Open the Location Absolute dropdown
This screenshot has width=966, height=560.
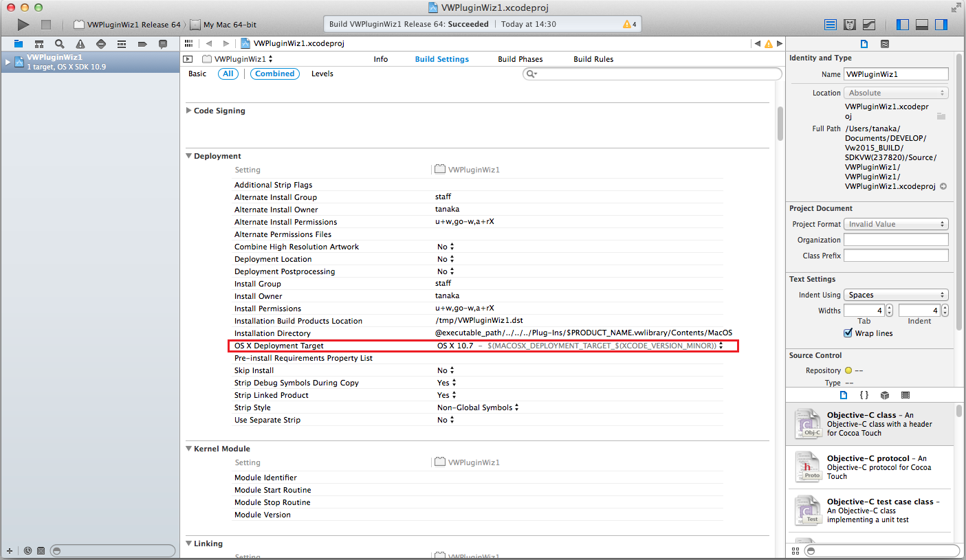pos(896,93)
